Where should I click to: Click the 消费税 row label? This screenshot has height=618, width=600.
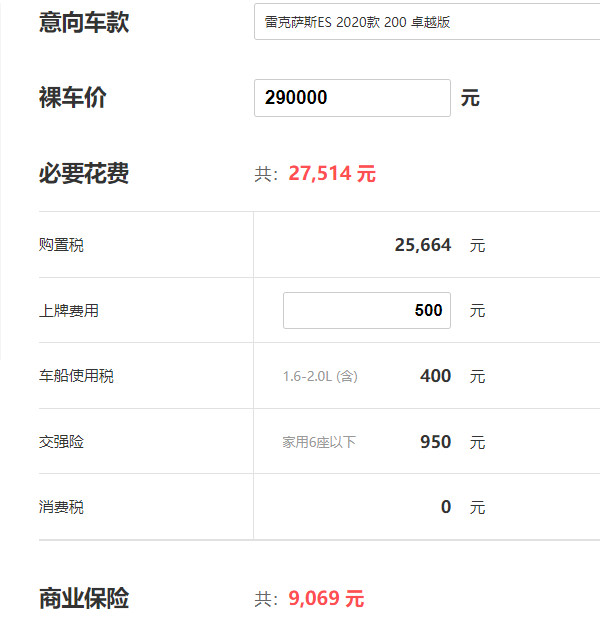61,507
